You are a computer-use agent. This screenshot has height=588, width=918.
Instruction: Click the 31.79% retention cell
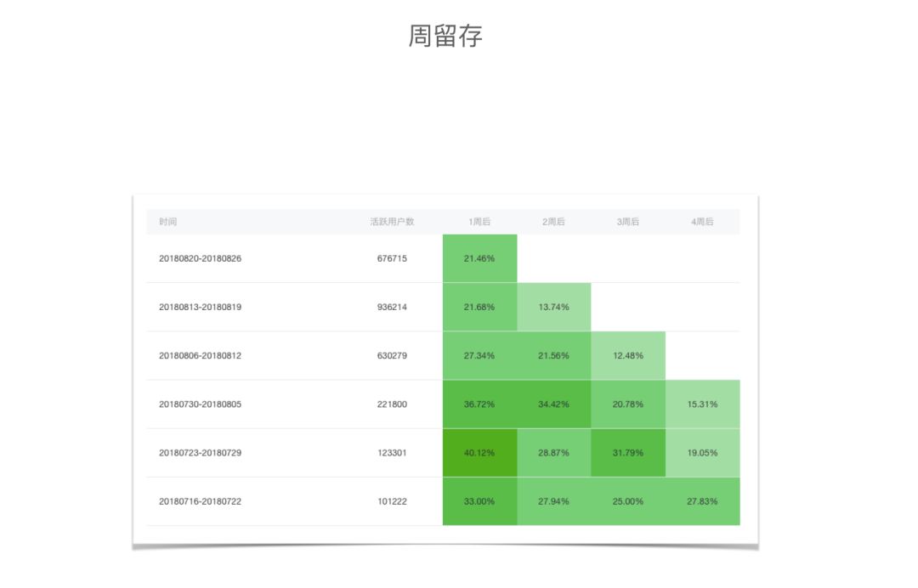tap(628, 453)
